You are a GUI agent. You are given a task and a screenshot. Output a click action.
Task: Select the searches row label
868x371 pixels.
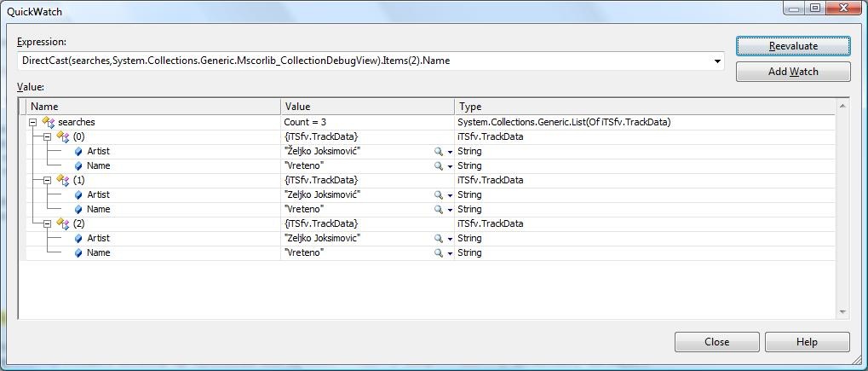77,123
